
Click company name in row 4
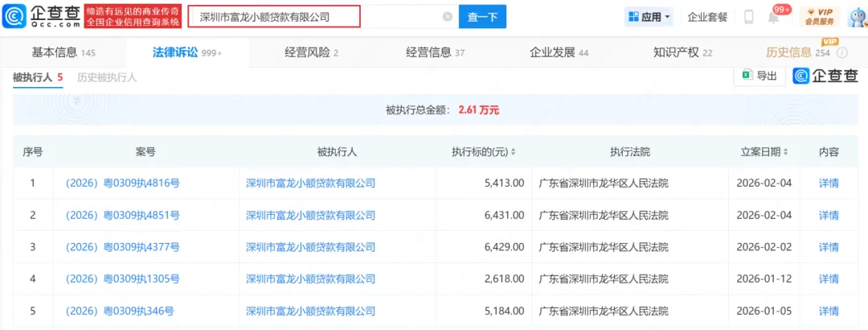(x=310, y=278)
